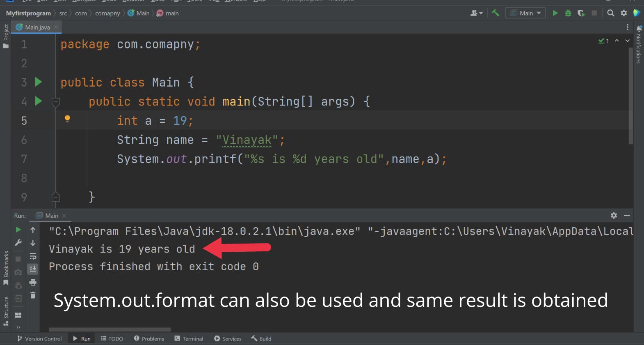644x345 pixels.
Task: Click the printf call on line 7
Action: (215, 159)
